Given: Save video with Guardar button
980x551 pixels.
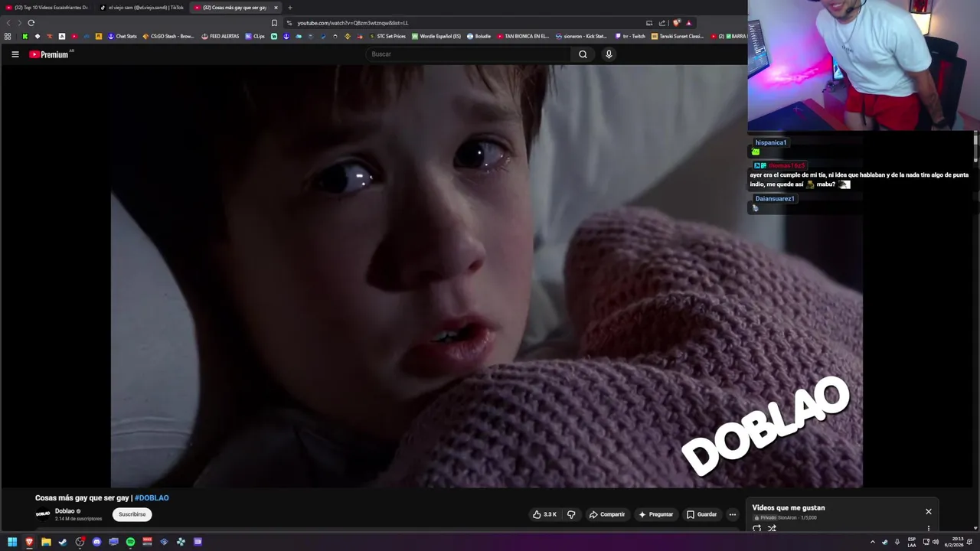Looking at the screenshot, I should click(x=702, y=514).
